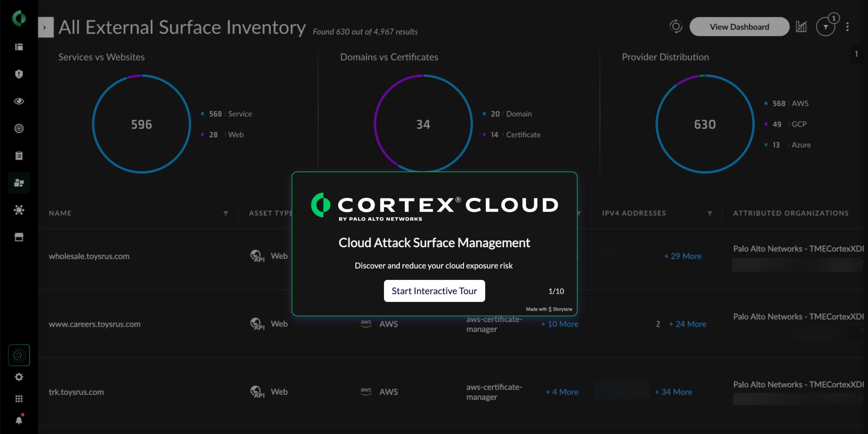Open the Dashboards panel from the sidebar
The image size is (868, 434).
19,47
